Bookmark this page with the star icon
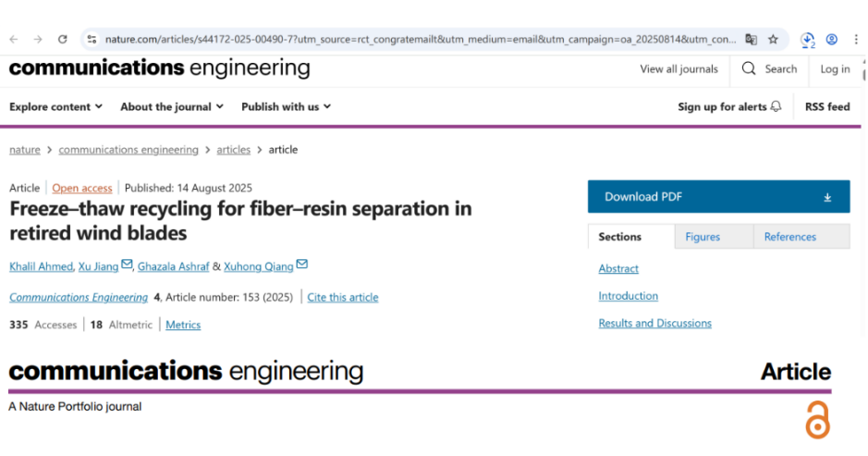This screenshot has height=456, width=868. (x=773, y=40)
